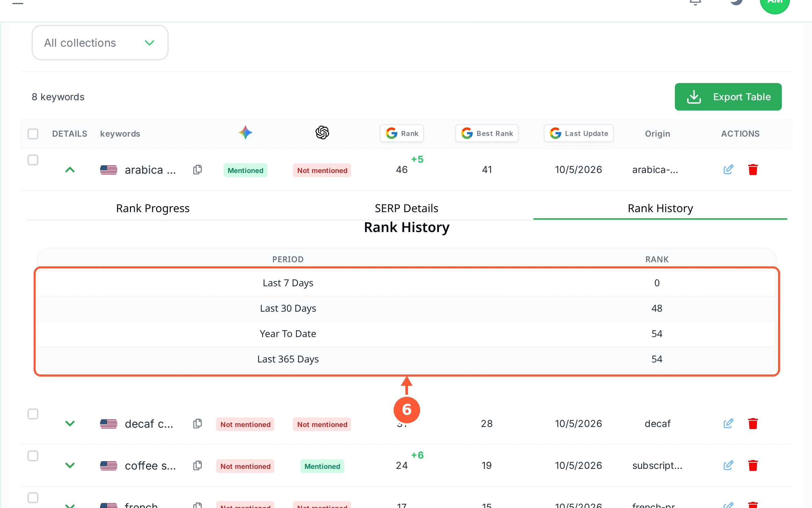Screen dimensions: 812x508
Task: Click the Export Table button
Action: (x=728, y=97)
